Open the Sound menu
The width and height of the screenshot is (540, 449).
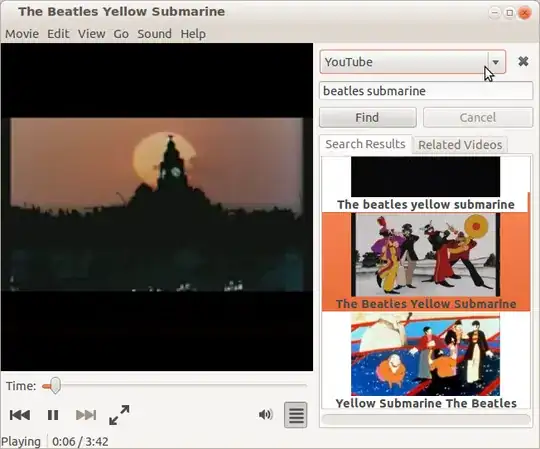coord(154,34)
